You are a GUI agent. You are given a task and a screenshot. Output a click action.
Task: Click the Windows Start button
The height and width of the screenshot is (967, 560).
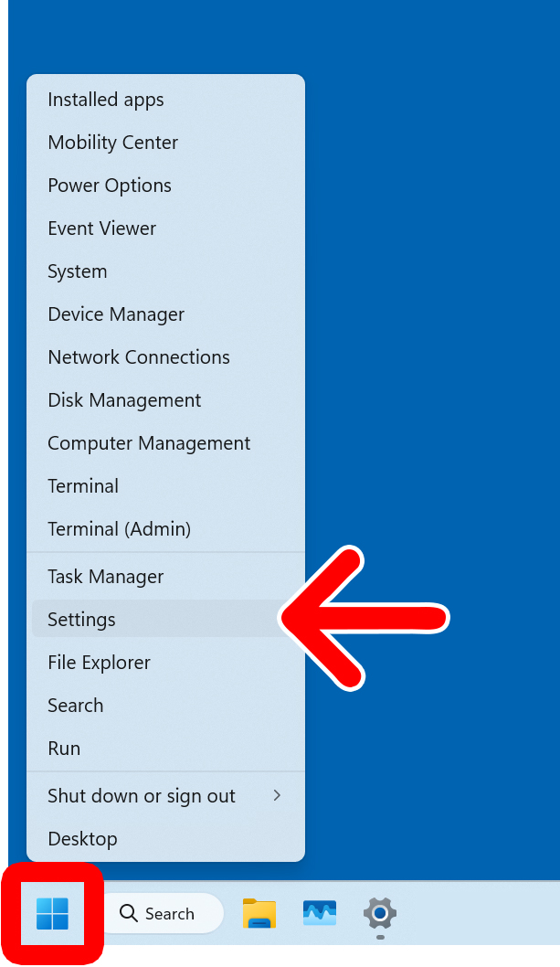click(52, 913)
